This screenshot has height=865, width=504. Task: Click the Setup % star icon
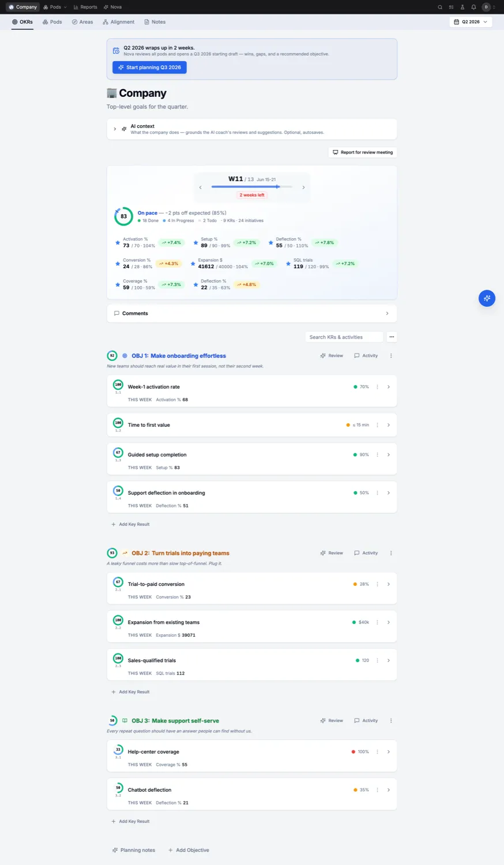pyautogui.click(x=195, y=243)
